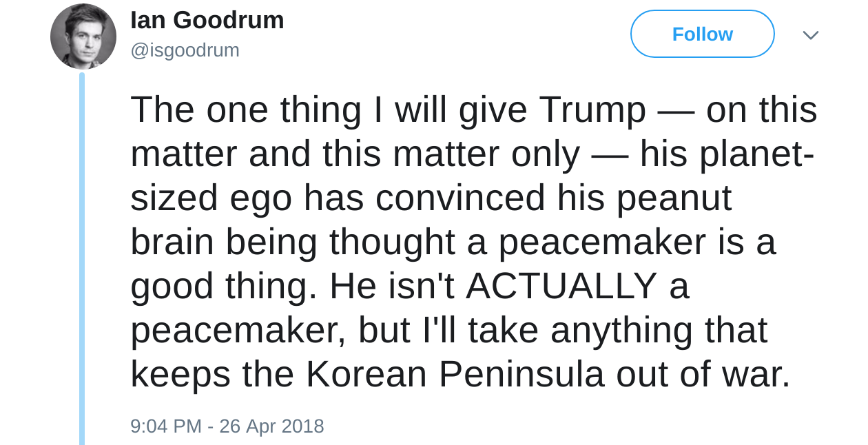Click the words peanut brain

[674, 198]
